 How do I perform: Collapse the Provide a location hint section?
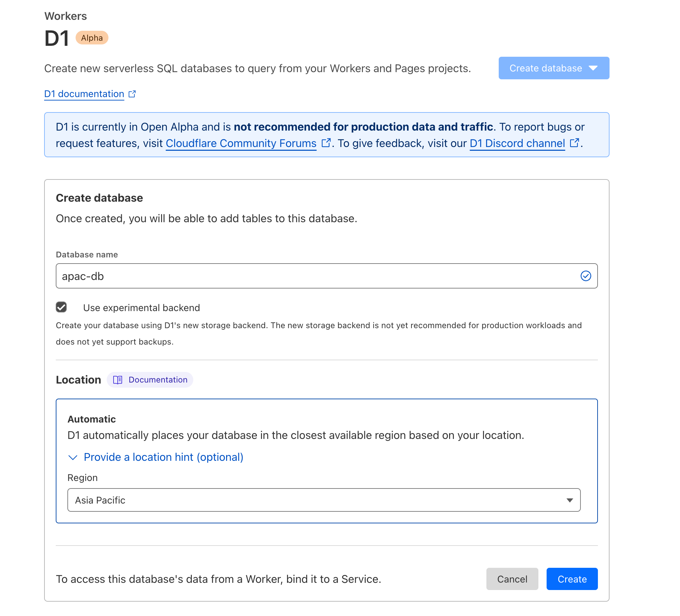click(x=163, y=457)
